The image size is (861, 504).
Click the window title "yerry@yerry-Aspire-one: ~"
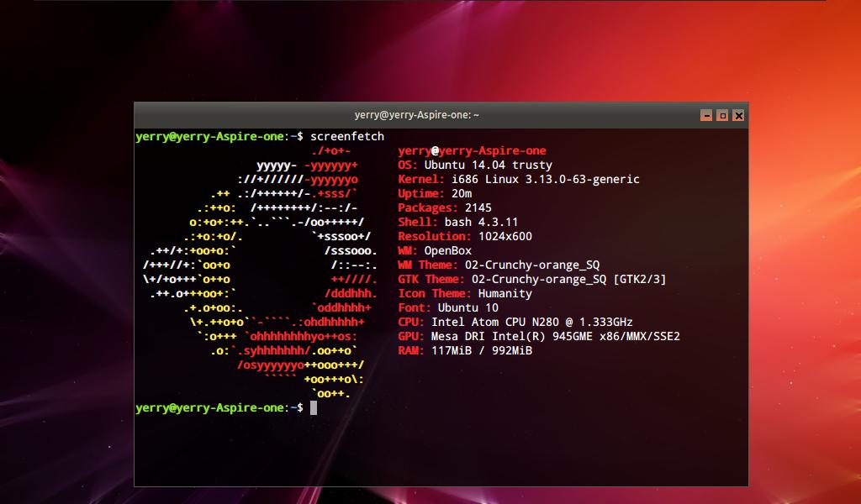(417, 115)
